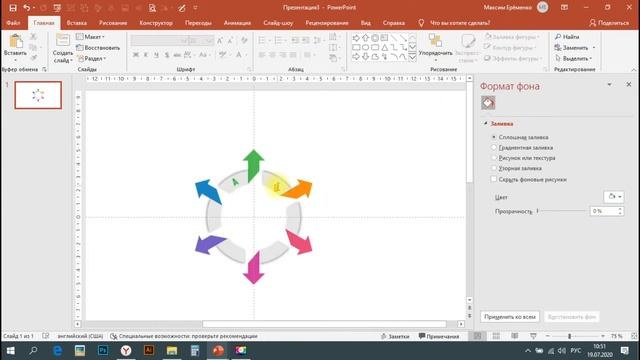
Task: Switch to Animations (Анимация) tab
Action: point(237,23)
